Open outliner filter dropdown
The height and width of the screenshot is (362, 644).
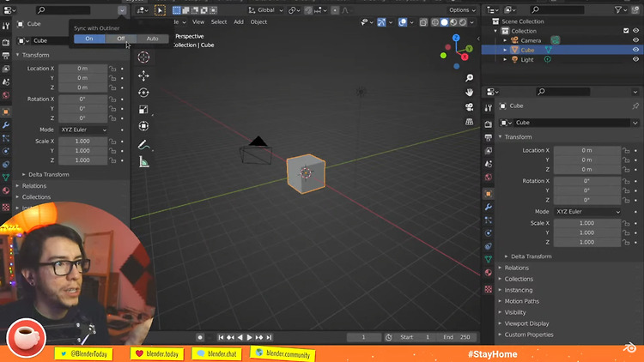(x=620, y=9)
